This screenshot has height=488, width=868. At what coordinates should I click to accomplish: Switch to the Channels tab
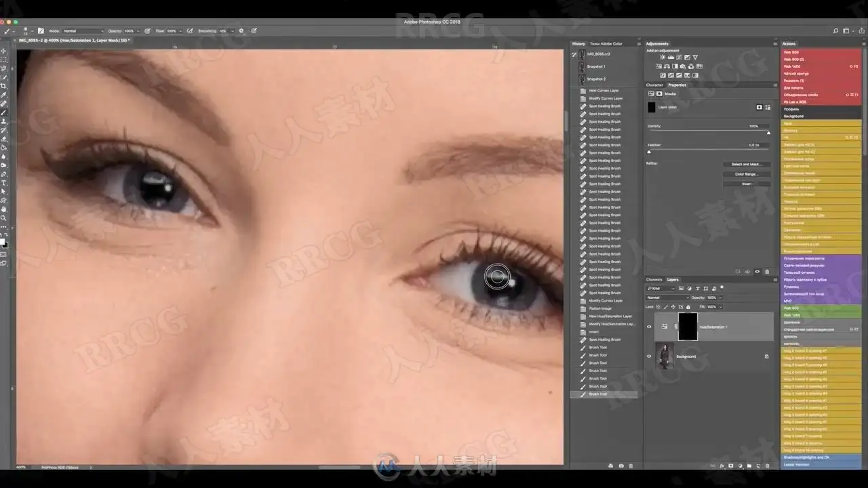654,279
